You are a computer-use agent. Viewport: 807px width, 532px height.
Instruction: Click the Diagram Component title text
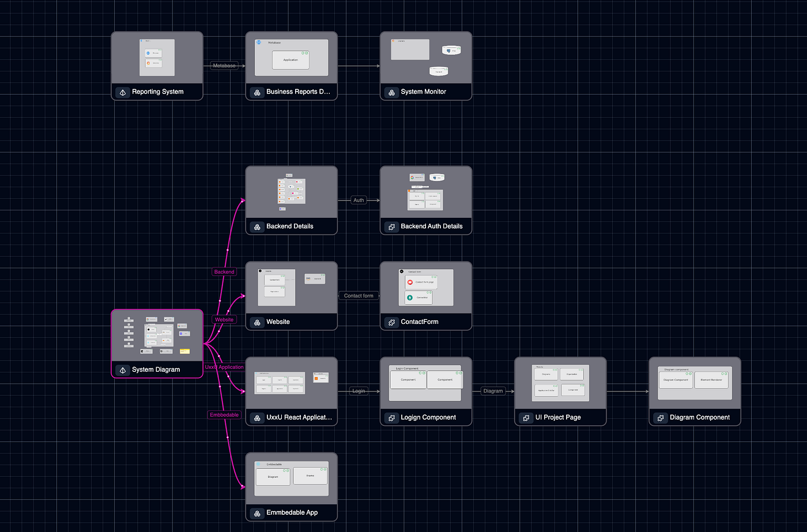[x=700, y=417]
